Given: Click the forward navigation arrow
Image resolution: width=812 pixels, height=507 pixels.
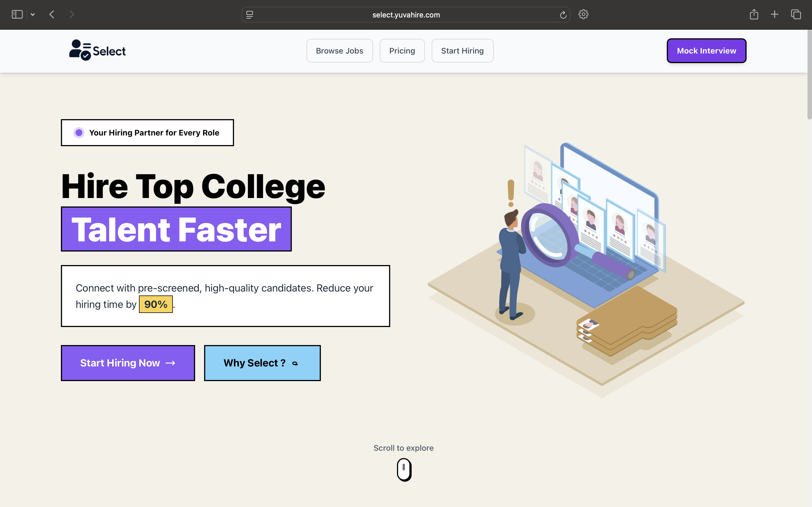Looking at the screenshot, I should click(x=71, y=14).
